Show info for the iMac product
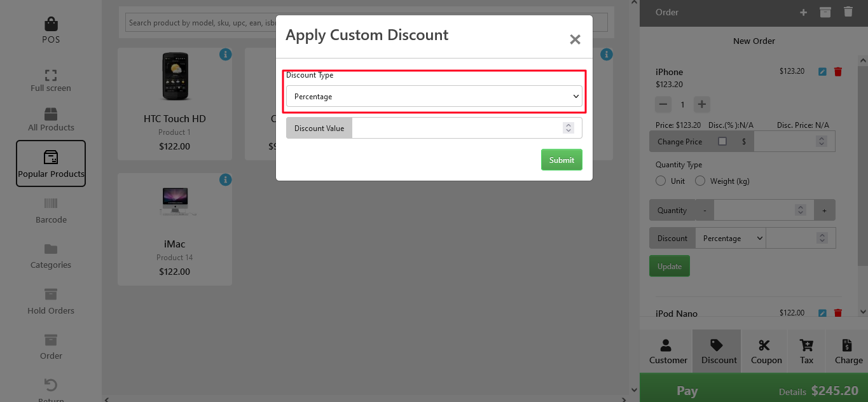This screenshot has height=402, width=868. coord(225,180)
